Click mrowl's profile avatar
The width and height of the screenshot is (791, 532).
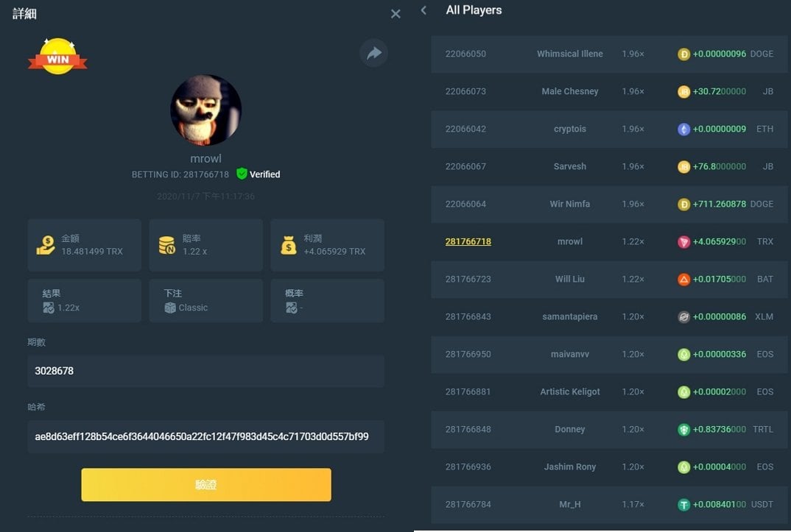pyautogui.click(x=206, y=110)
